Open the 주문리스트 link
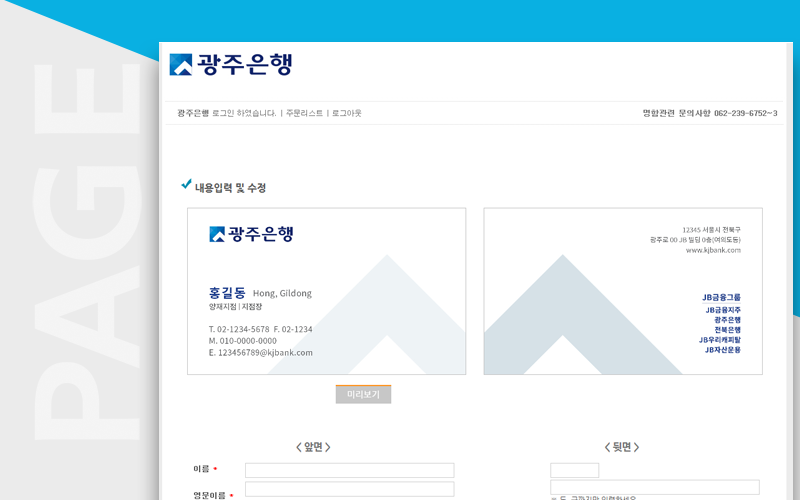Viewport: 800px width, 500px height. click(x=304, y=113)
